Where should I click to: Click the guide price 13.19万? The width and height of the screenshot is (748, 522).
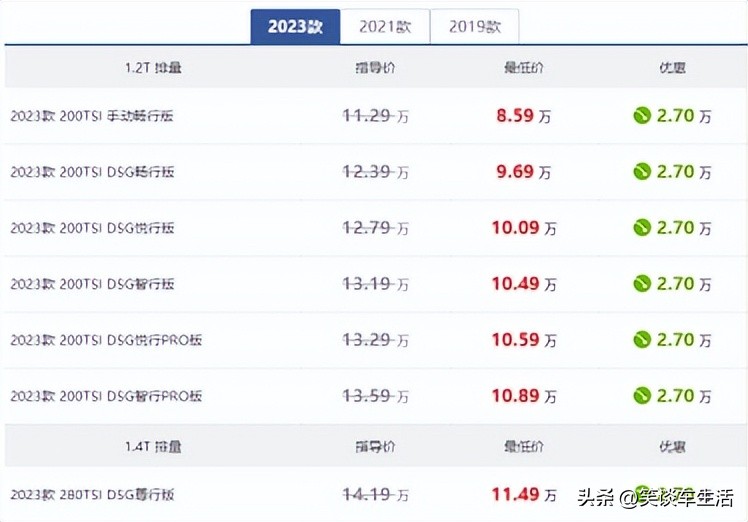pos(375,283)
